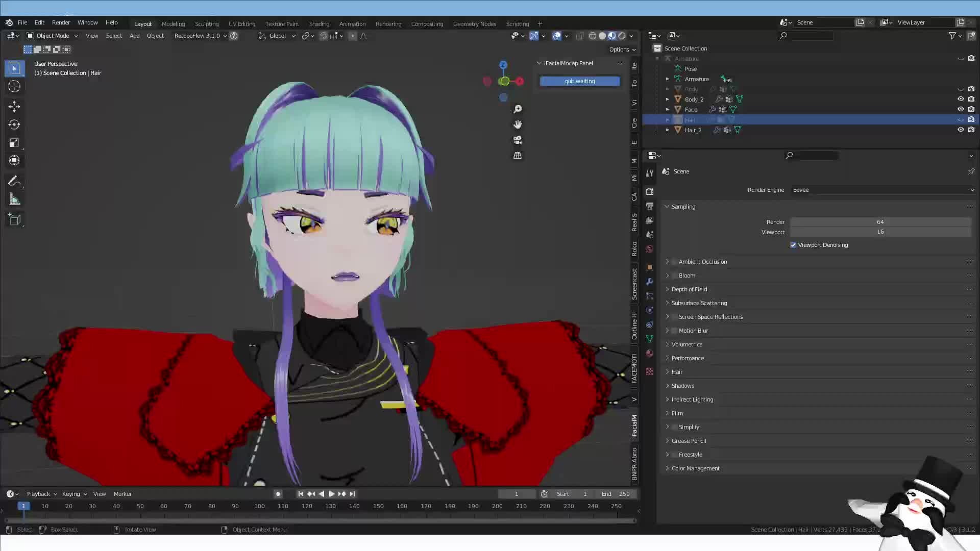Screen dimensions: 980x551
Task: Click the zoom magnifier in viewport gizmos
Action: coord(518,109)
